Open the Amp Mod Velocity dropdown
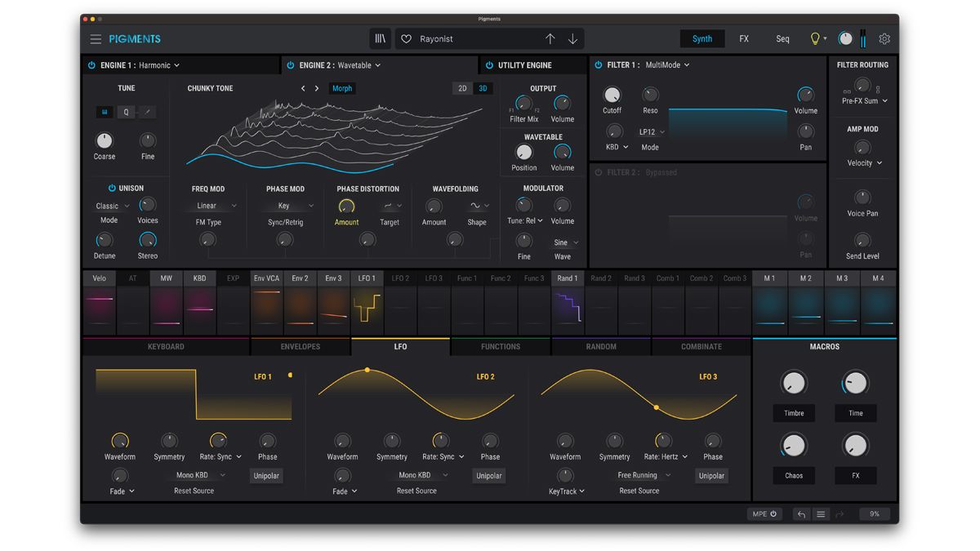980x551 pixels. 864,163
